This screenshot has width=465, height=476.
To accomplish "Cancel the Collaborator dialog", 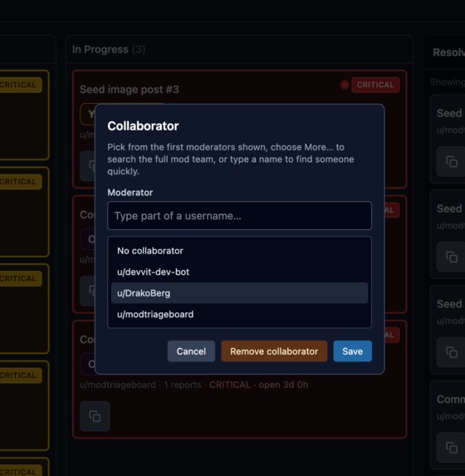I will click(191, 351).
